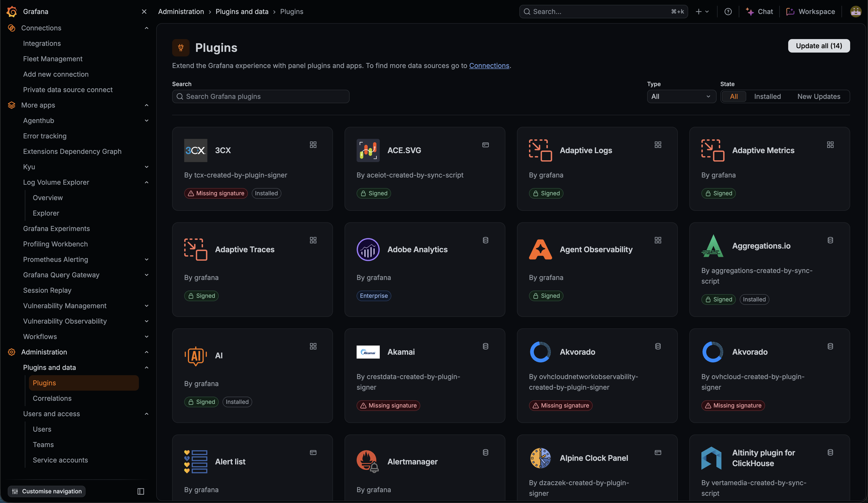Screen dimensions: 868x503
Task: Click the Grafana logo icon
Action: [x=12, y=11]
